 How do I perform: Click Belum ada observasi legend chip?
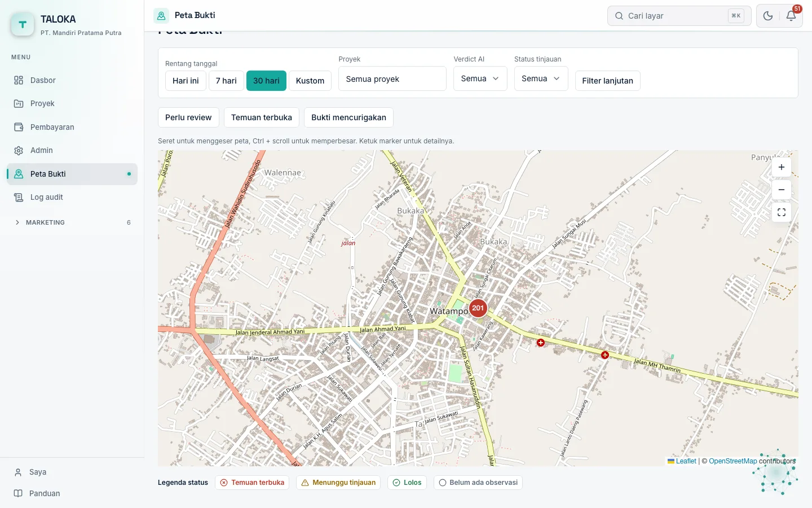tap(478, 483)
